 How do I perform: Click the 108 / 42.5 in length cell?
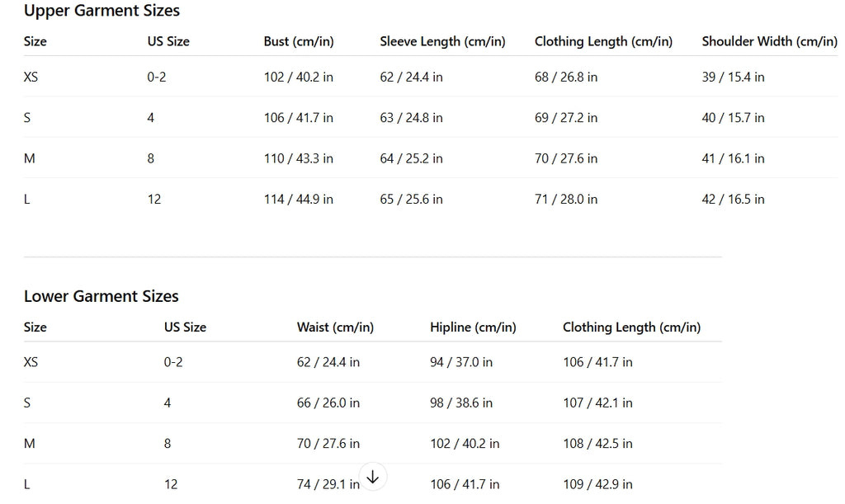tap(597, 443)
